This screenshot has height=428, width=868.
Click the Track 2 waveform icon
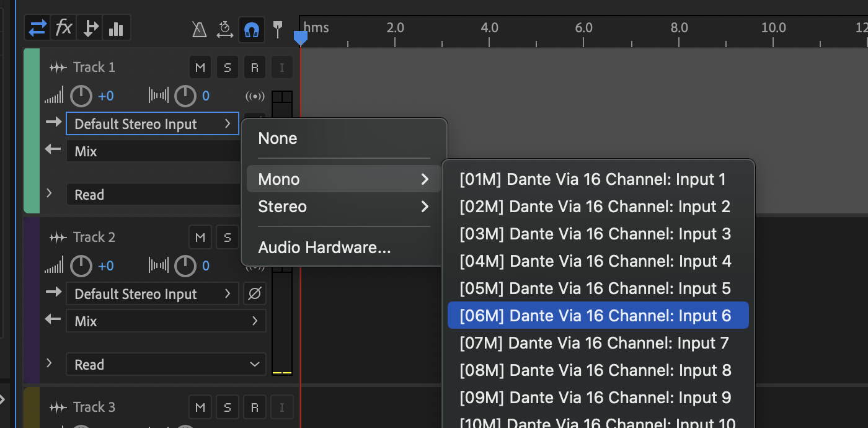(x=58, y=238)
